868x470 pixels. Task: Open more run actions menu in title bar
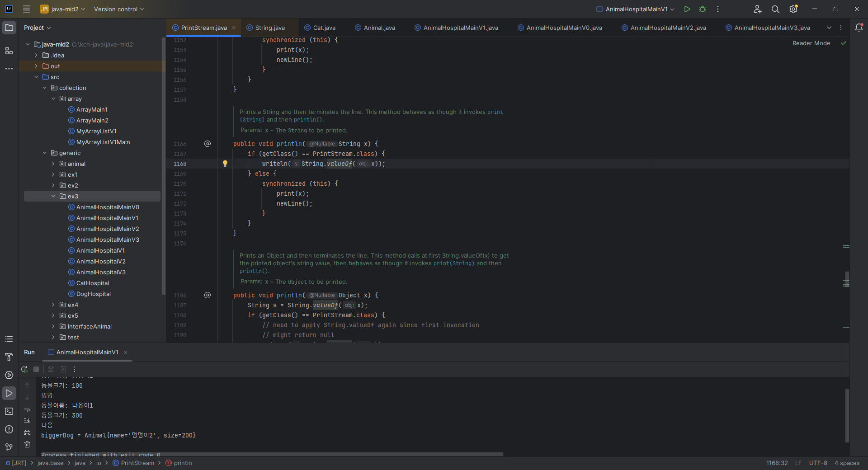(x=718, y=9)
